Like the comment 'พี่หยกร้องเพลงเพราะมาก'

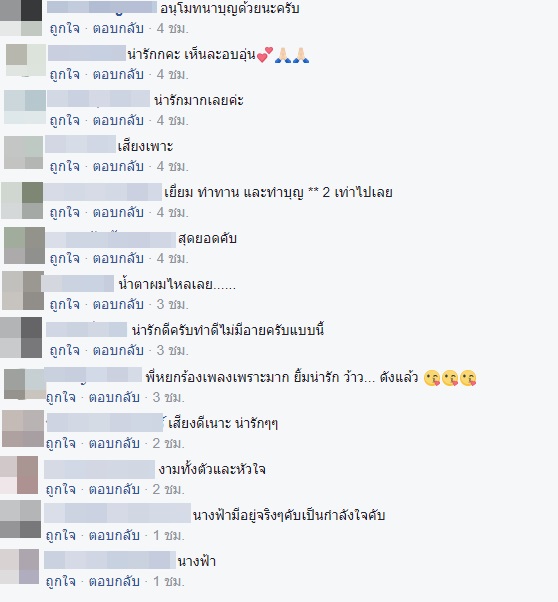61,397
